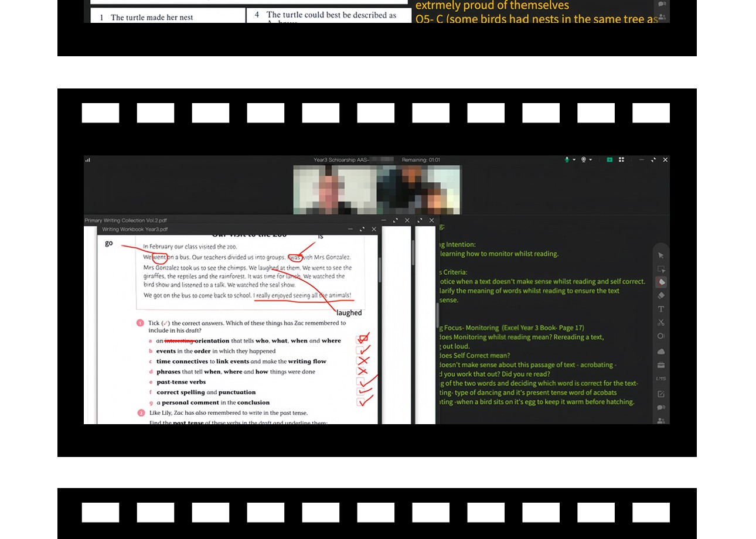Click the circled word 'went' in the draft
The height and width of the screenshot is (539, 756).
coord(159,257)
